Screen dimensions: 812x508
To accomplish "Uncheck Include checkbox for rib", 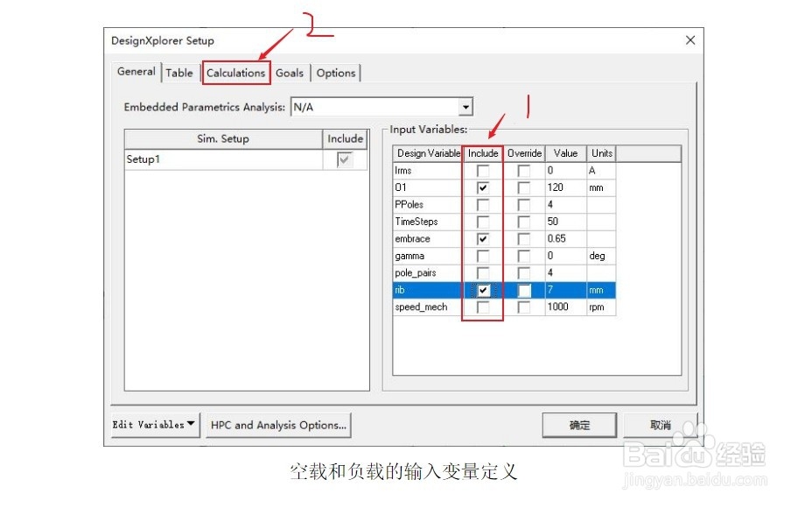I will pyautogui.click(x=483, y=290).
